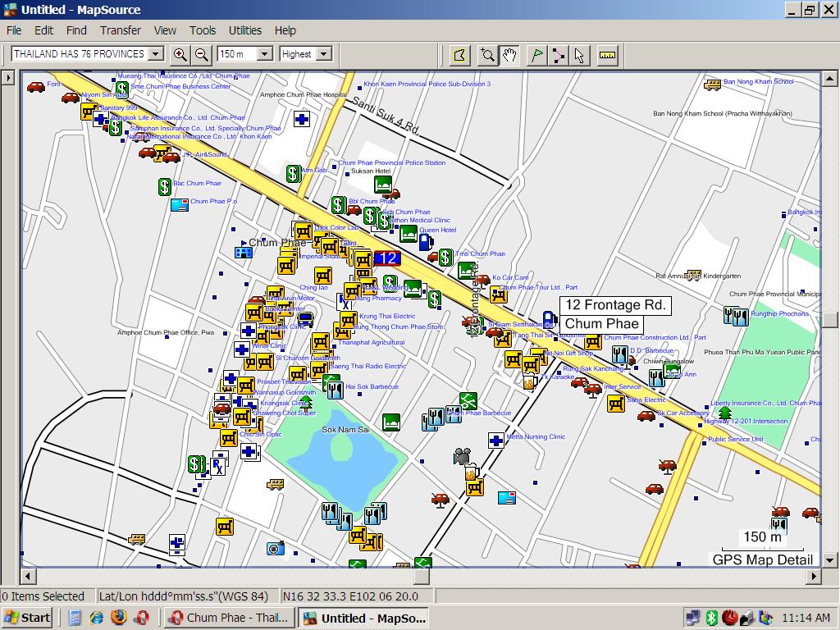840x630 pixels.
Task: Click the horizontal scrollbar left arrow
Action: pyautogui.click(x=28, y=577)
